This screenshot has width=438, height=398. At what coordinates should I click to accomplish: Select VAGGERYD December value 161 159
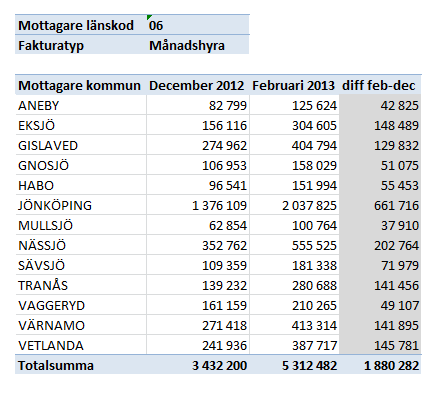[x=224, y=306]
